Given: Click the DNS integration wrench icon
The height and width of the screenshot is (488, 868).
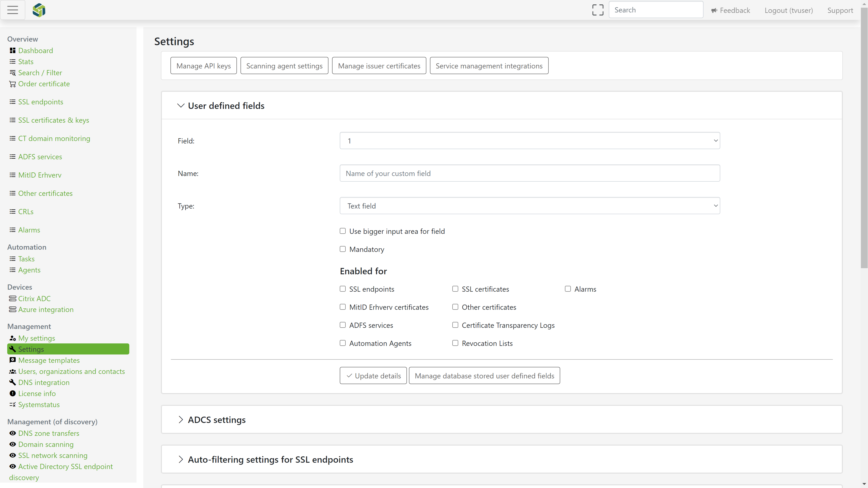Looking at the screenshot, I should [x=12, y=382].
